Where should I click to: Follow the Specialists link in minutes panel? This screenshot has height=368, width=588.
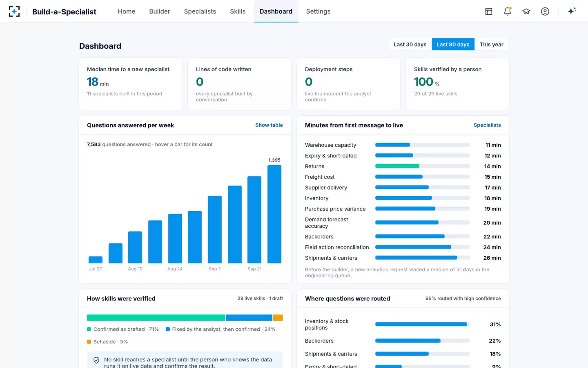tap(487, 125)
